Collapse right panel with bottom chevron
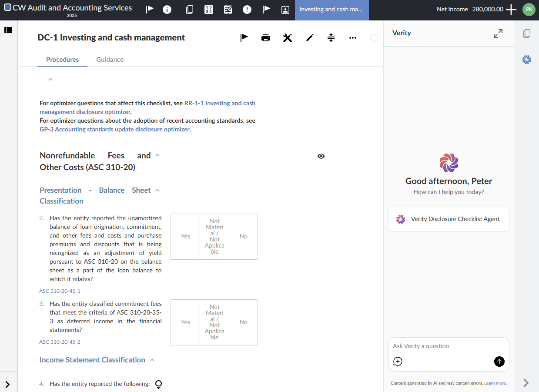Image resolution: width=539 pixels, height=392 pixels. (x=526, y=383)
